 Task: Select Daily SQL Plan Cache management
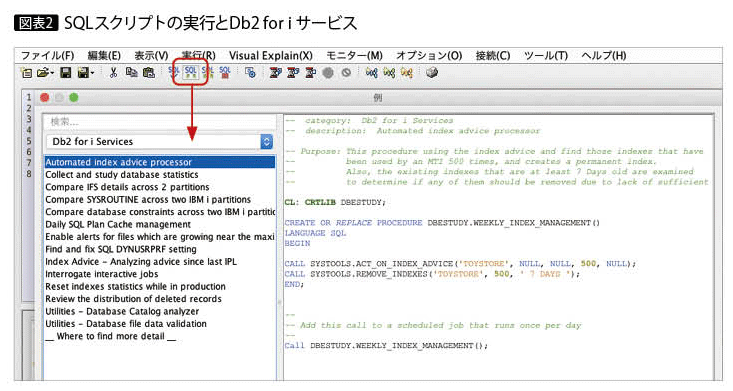click(159, 224)
